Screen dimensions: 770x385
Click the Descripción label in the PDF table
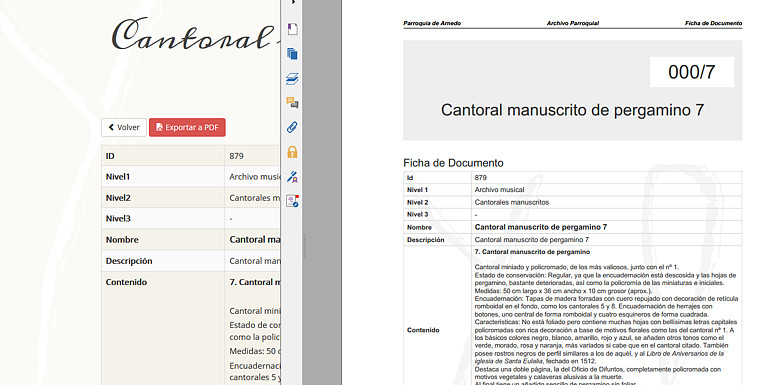[x=425, y=240]
